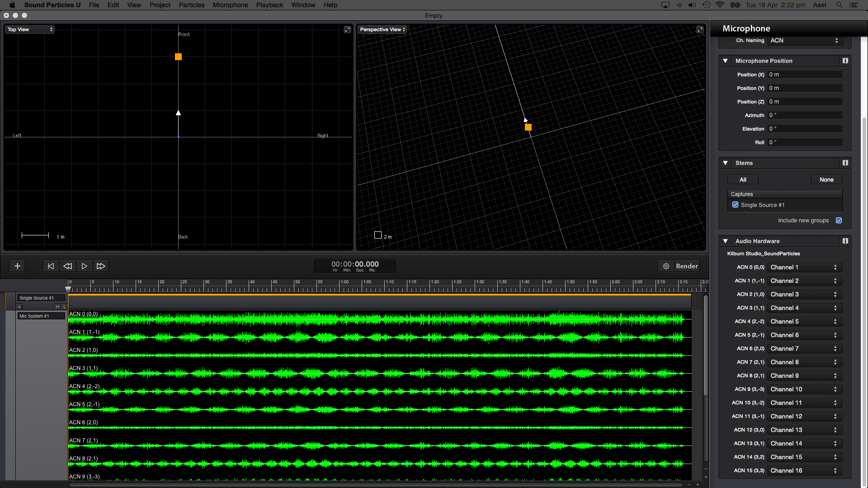
Task: Open macOS Spotlight search
Action: click(839, 5)
